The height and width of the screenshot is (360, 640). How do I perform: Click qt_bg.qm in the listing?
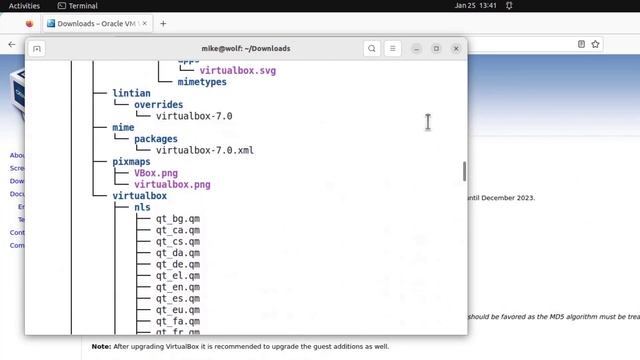(x=178, y=219)
